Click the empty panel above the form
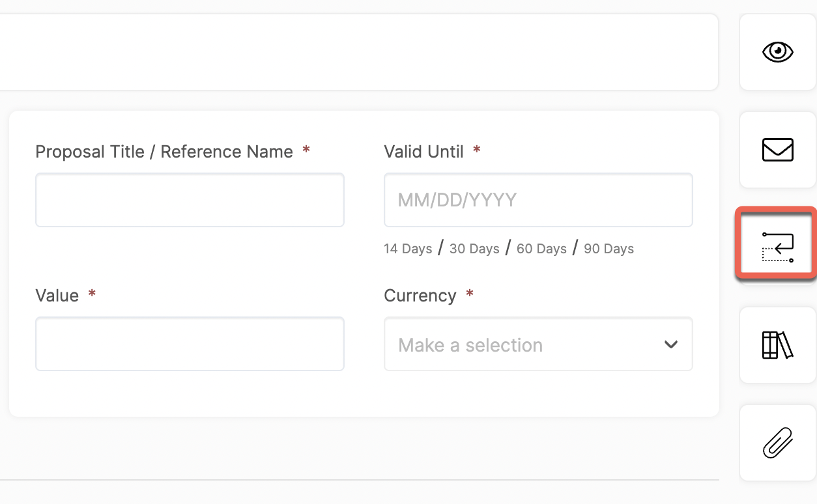Image resolution: width=817 pixels, height=504 pixels. (x=358, y=52)
